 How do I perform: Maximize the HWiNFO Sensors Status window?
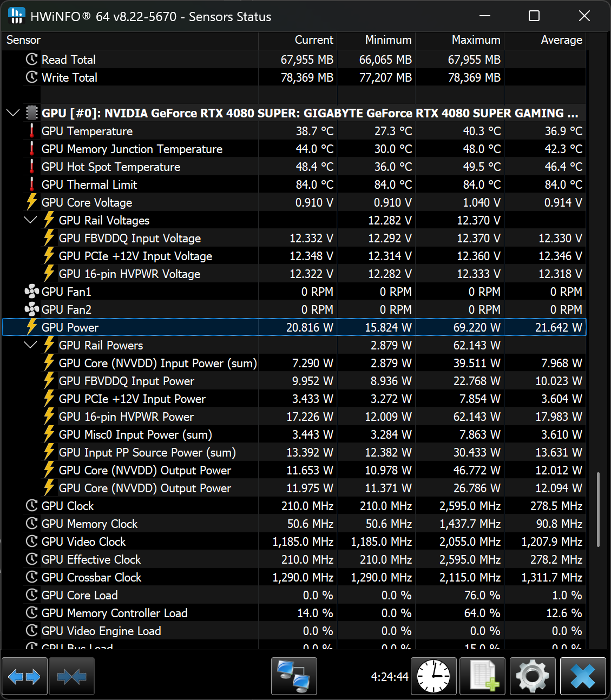point(534,16)
